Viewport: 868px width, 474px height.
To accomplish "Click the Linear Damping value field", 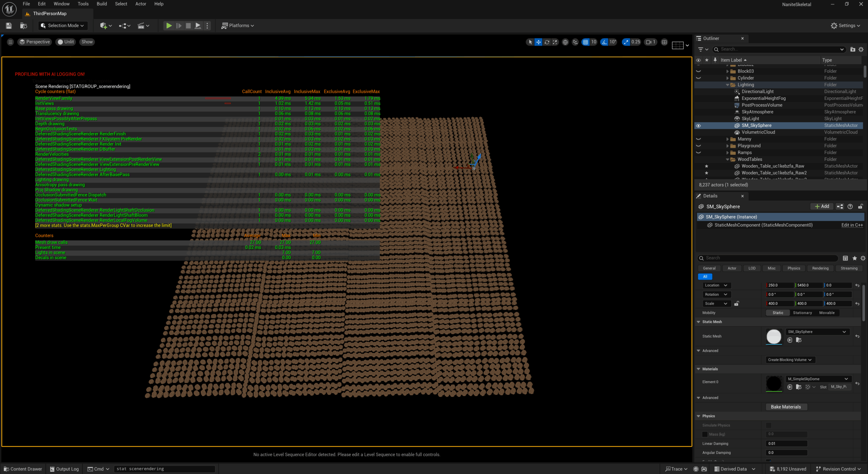I will pos(786,444).
